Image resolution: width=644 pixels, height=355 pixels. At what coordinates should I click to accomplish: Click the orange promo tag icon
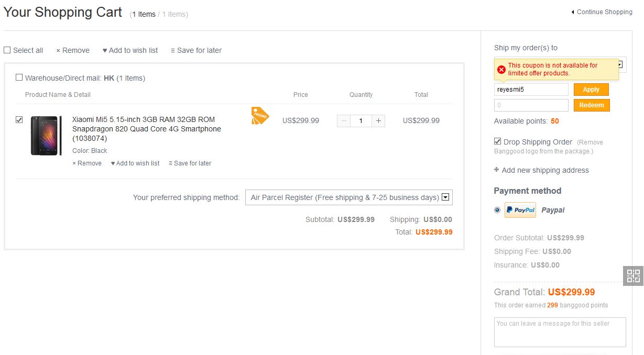260,116
